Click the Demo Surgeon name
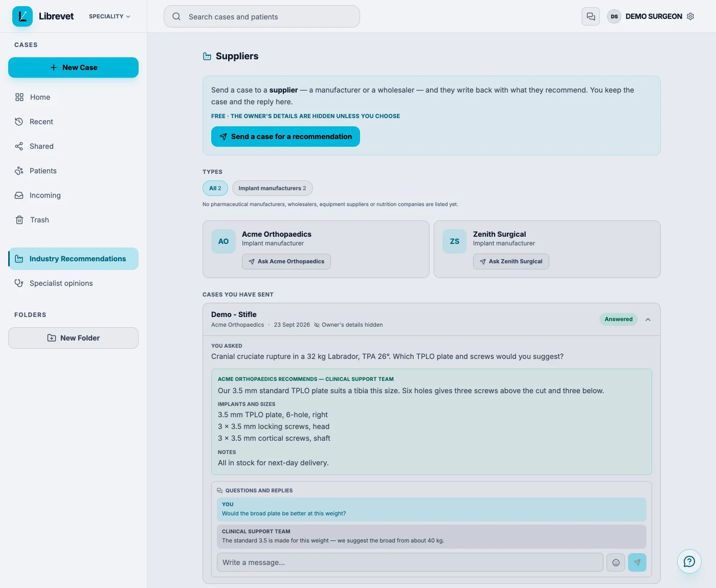716x588 pixels. pos(654,16)
